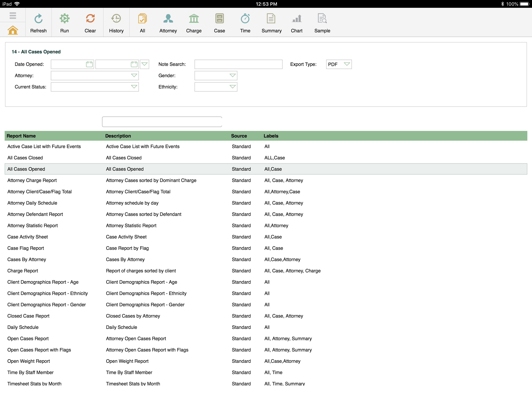Select the Cases By Attorney report
Image resolution: width=532 pixels, height=399 pixels.
(x=266, y=260)
